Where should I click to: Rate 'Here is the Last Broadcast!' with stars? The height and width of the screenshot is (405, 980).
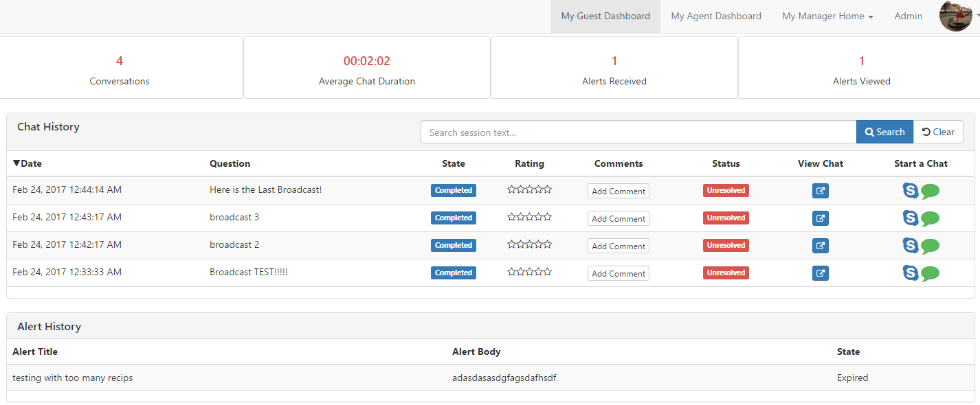click(529, 190)
